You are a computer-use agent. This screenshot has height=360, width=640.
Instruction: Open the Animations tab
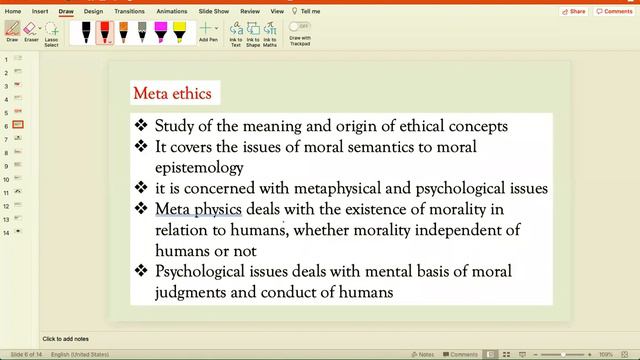[172, 11]
